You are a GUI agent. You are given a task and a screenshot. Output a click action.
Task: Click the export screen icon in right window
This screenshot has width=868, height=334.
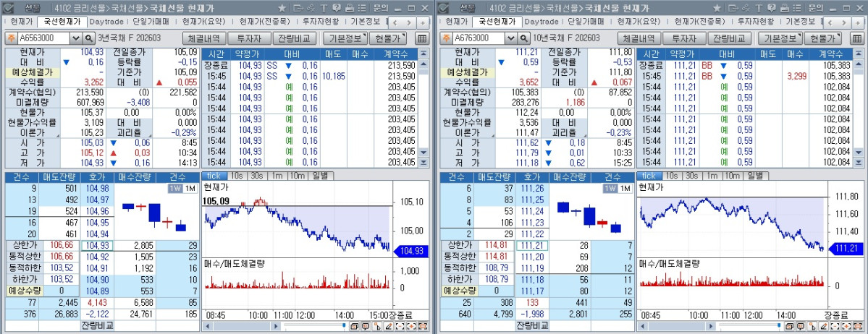click(733, 8)
